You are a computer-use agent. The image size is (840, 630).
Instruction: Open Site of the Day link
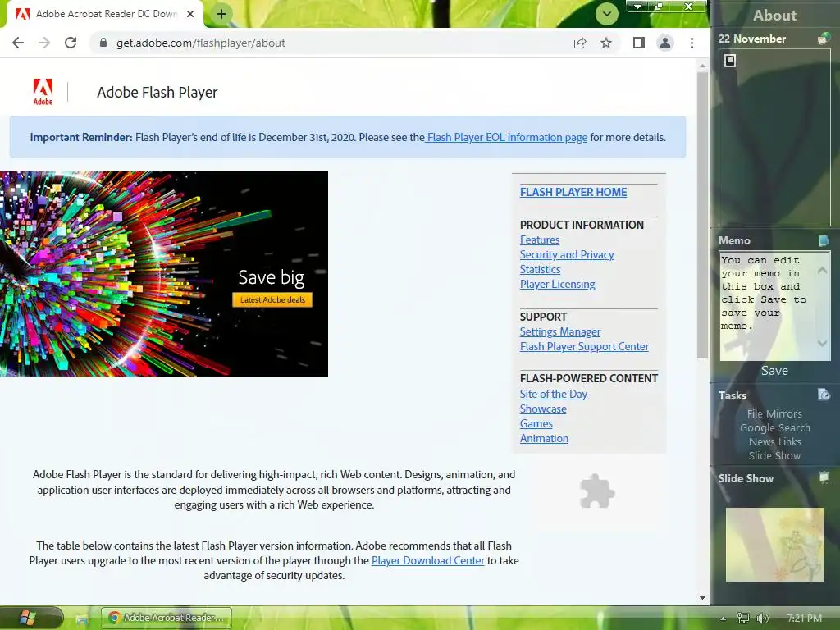coord(554,394)
